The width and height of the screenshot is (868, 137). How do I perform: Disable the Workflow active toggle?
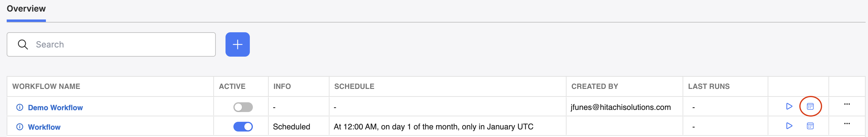(x=243, y=127)
